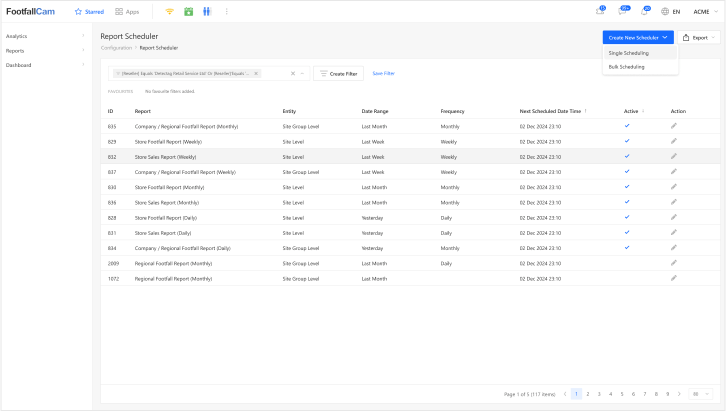Viewport: 726px width, 411px height.
Task: Click current page 1 in pagination
Action: point(576,394)
